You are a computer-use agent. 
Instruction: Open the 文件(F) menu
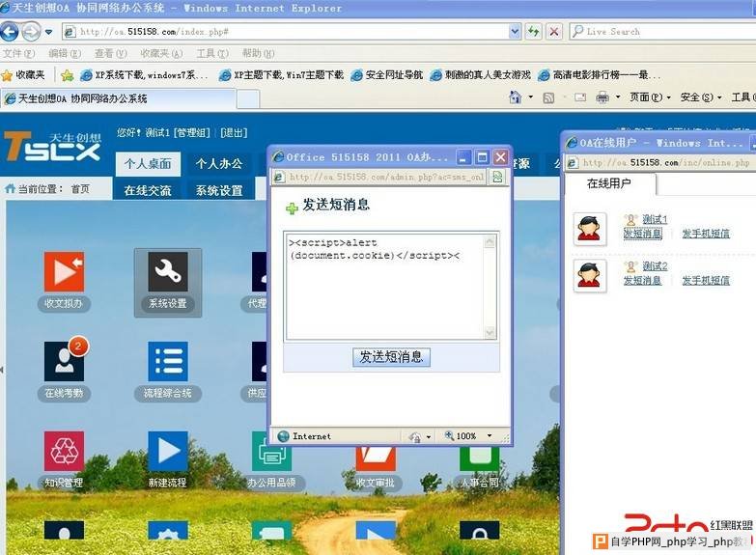click(x=18, y=53)
